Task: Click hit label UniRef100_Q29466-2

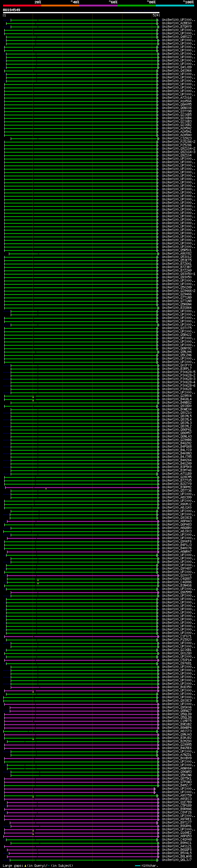Action: 179,291
